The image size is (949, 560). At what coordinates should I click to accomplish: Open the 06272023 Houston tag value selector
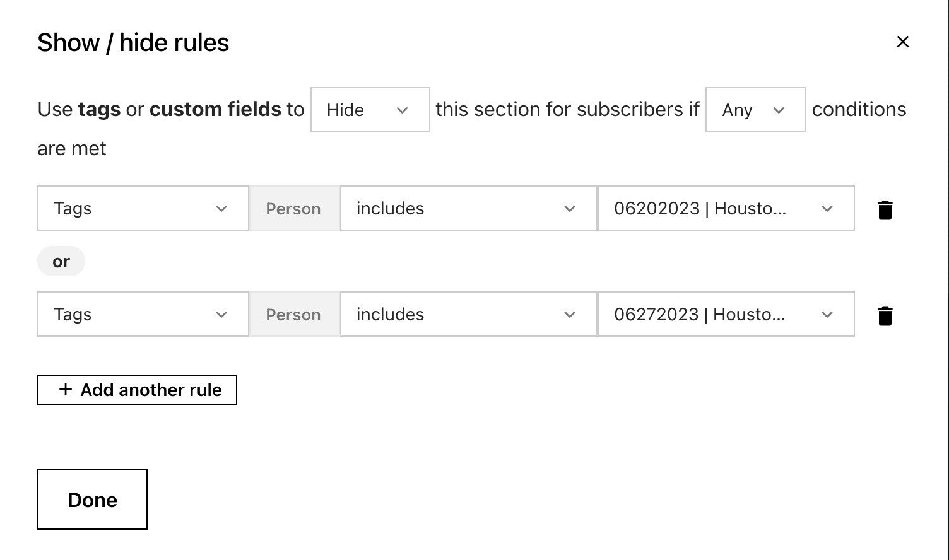tap(726, 315)
